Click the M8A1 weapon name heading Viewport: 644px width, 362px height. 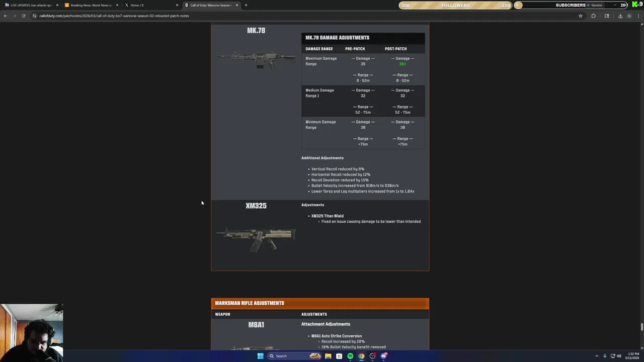pyautogui.click(x=256, y=325)
